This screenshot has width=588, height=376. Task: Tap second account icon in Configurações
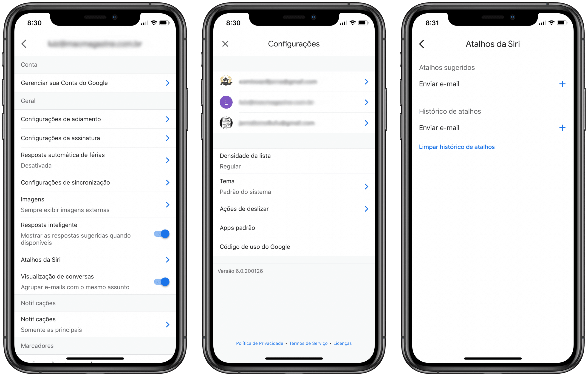point(226,103)
